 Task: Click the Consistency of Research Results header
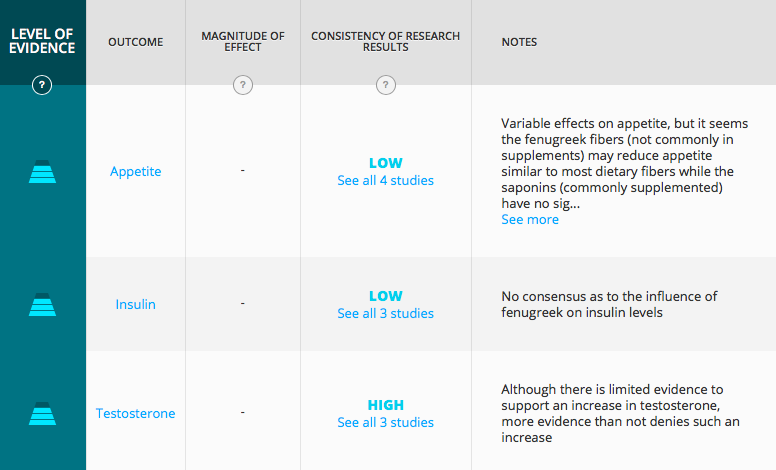386,42
